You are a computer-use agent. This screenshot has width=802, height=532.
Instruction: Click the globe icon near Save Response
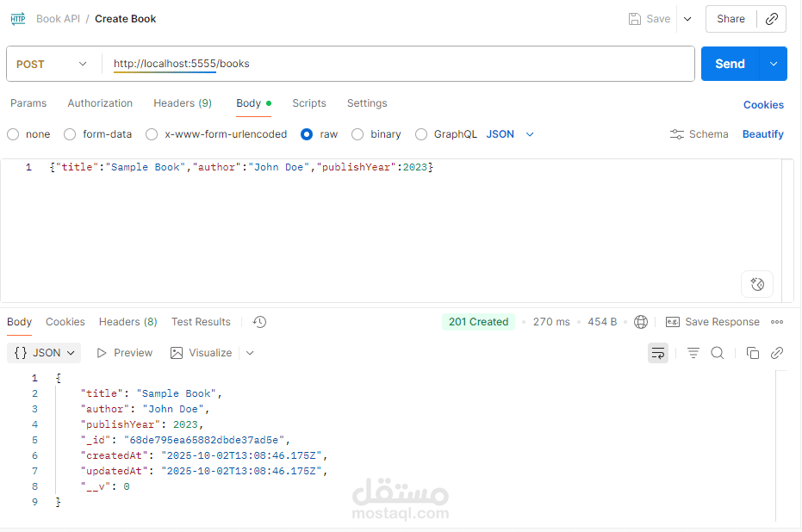tap(640, 321)
